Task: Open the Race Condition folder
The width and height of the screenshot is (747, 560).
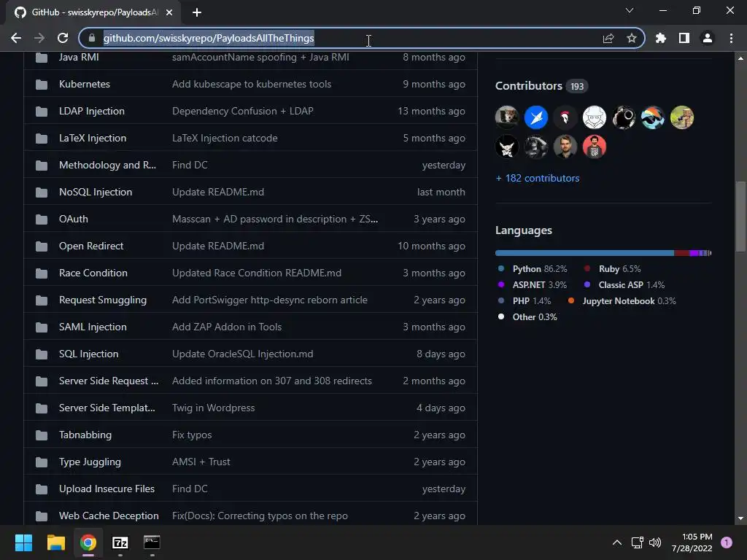Action: click(x=93, y=273)
